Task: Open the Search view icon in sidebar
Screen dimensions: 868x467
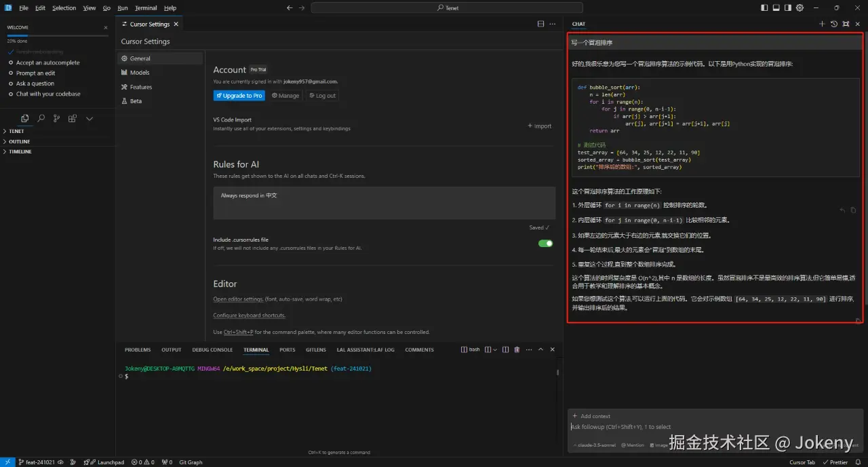Action: click(x=41, y=118)
